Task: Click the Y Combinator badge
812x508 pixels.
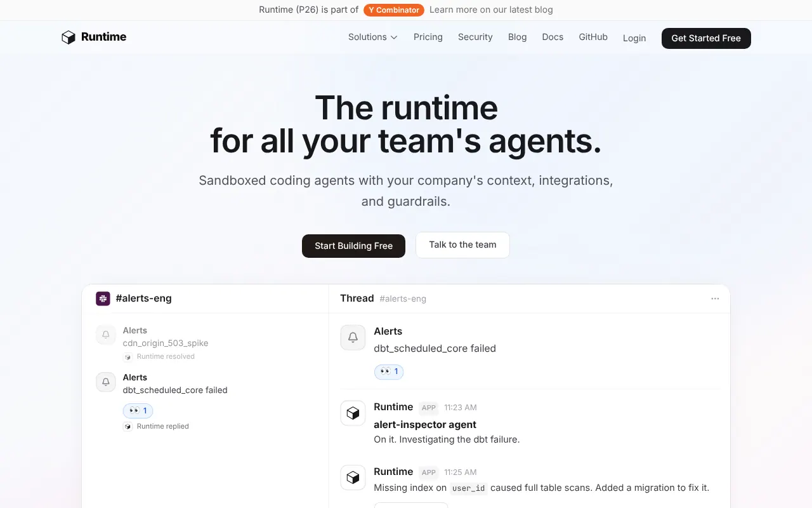Action: tap(394, 10)
